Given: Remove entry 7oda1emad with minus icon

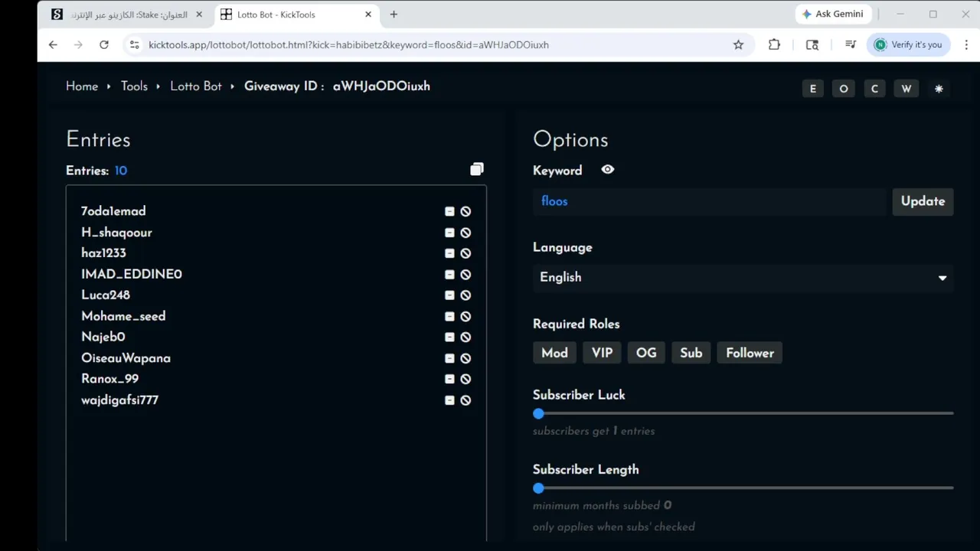Looking at the screenshot, I should coord(449,211).
